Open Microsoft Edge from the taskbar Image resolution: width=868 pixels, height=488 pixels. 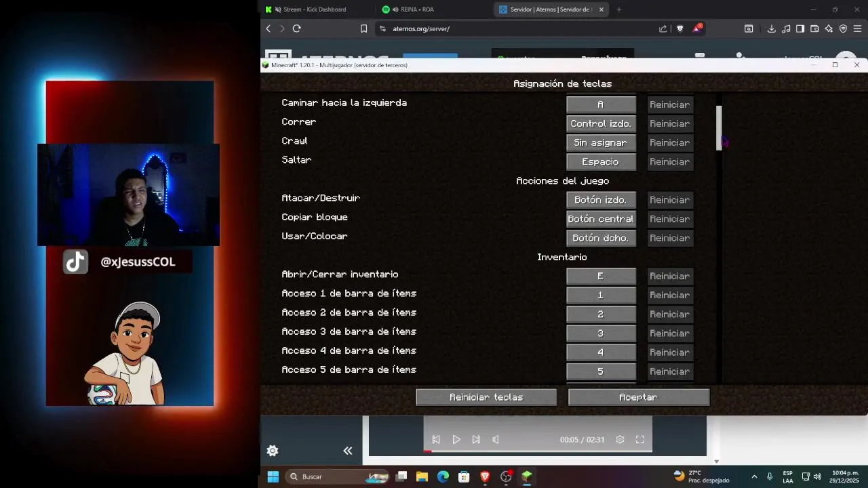tap(443, 476)
